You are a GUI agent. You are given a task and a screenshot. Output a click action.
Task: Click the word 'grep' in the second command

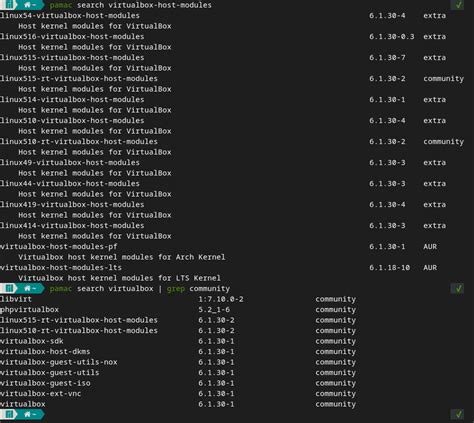176,289
